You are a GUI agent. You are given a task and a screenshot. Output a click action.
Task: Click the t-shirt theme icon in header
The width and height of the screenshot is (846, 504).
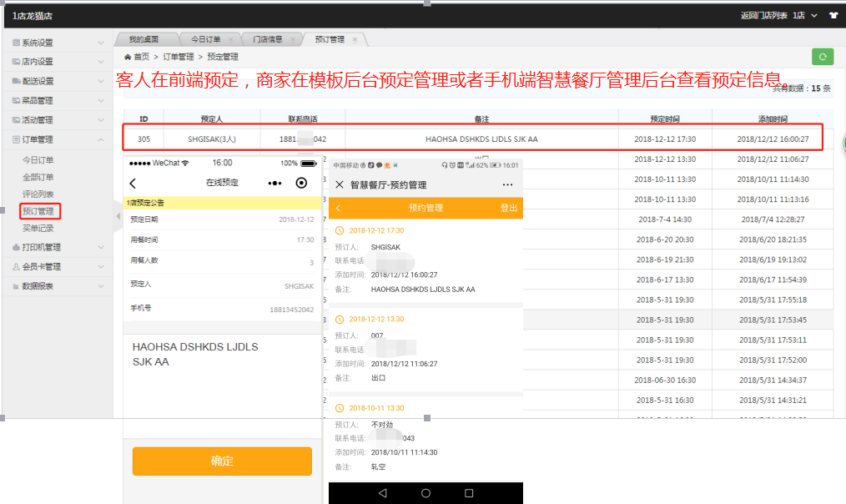[833, 16]
